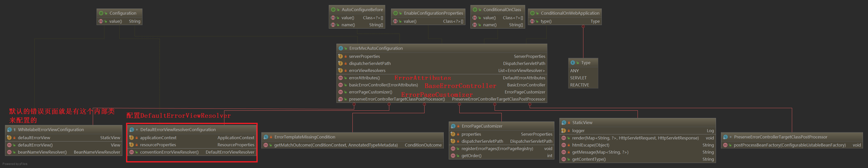Click the Type enum icon
868x168 pixels.
click(573, 63)
